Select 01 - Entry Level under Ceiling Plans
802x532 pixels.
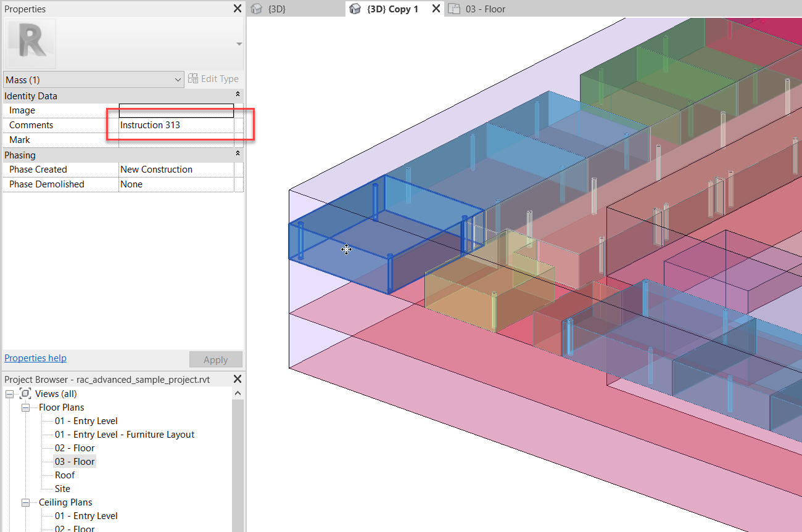(86, 516)
